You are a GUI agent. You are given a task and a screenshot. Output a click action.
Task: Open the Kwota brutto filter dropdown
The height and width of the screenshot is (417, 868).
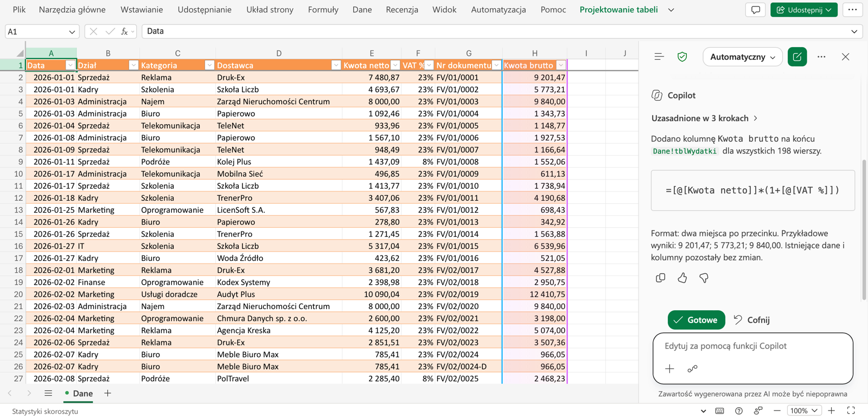point(561,65)
